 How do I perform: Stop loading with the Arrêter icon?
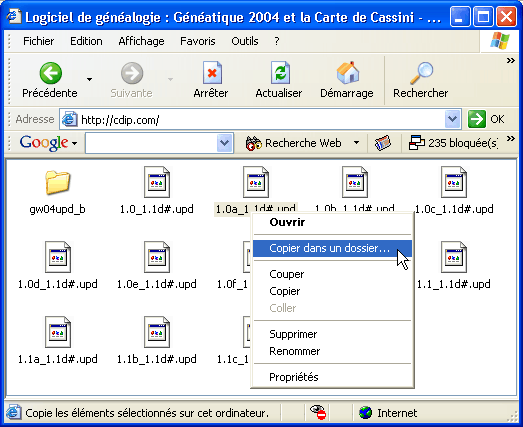pos(212,72)
